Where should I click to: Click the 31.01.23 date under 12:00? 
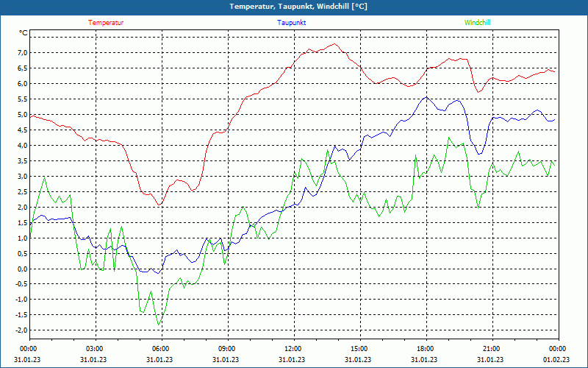click(292, 359)
